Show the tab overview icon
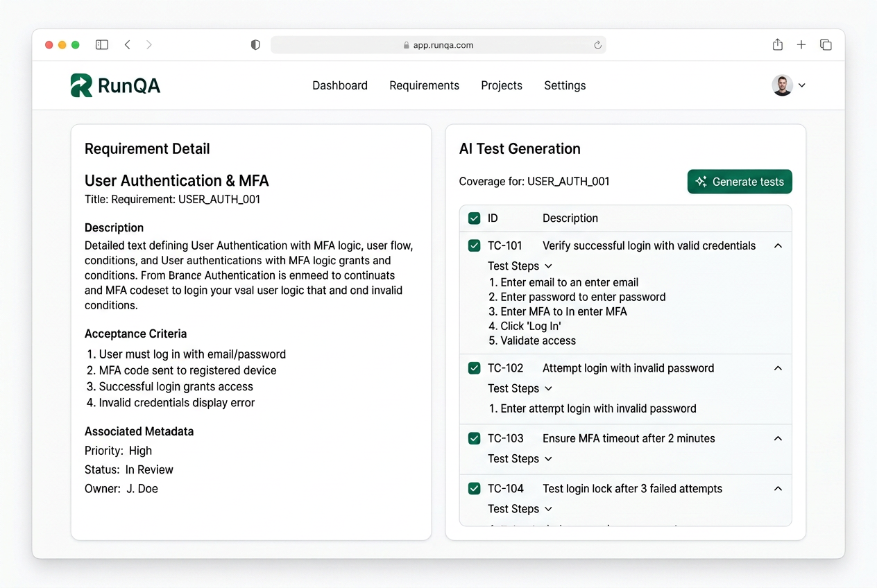 [x=826, y=44]
